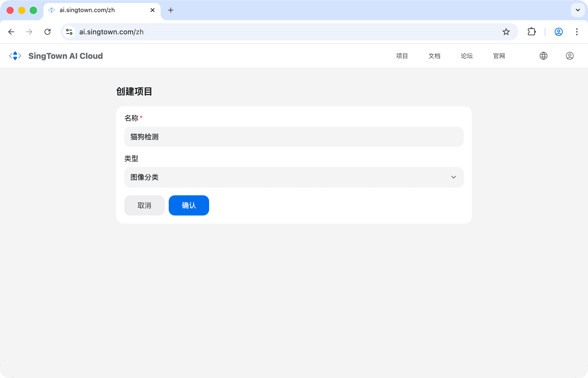
Task: Reload the page with refresh icon
Action: (x=47, y=32)
